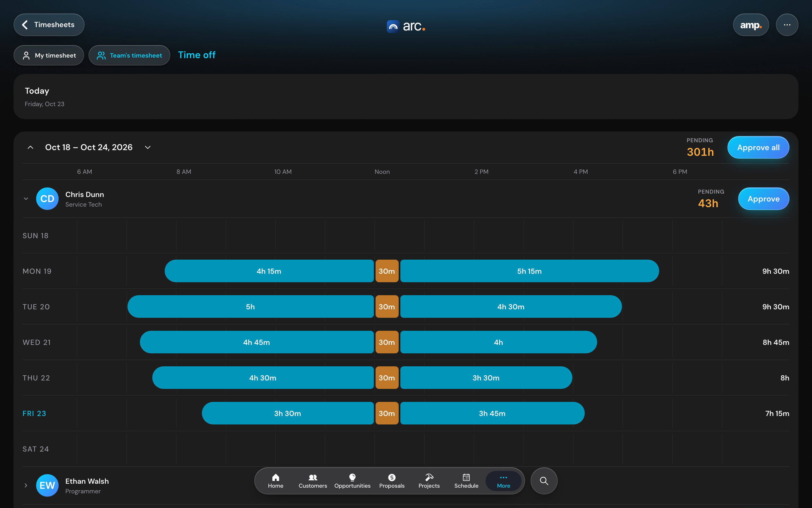Select Wednesday's 4h afternoon entry
Viewport: 812px width, 508px height.
(x=498, y=342)
